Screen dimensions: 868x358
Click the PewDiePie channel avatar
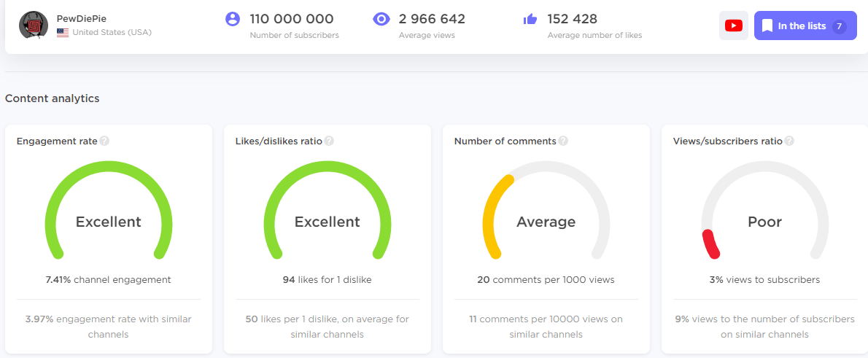coord(34,25)
